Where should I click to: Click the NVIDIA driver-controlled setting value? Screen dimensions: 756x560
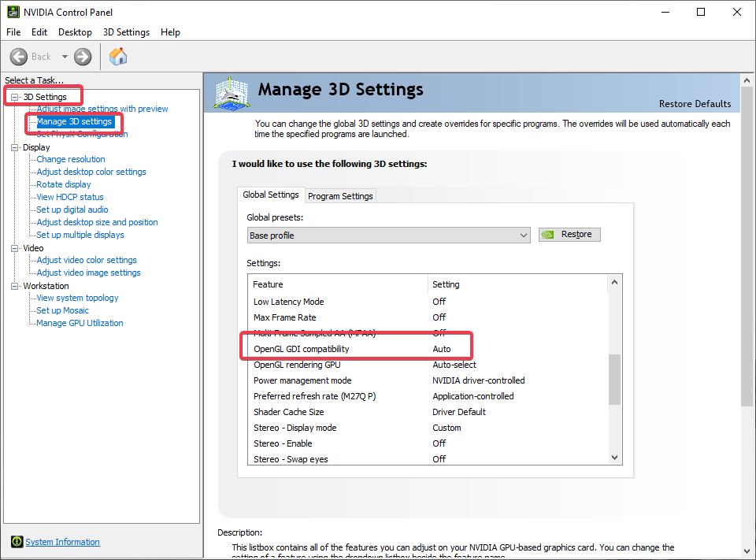coord(478,380)
